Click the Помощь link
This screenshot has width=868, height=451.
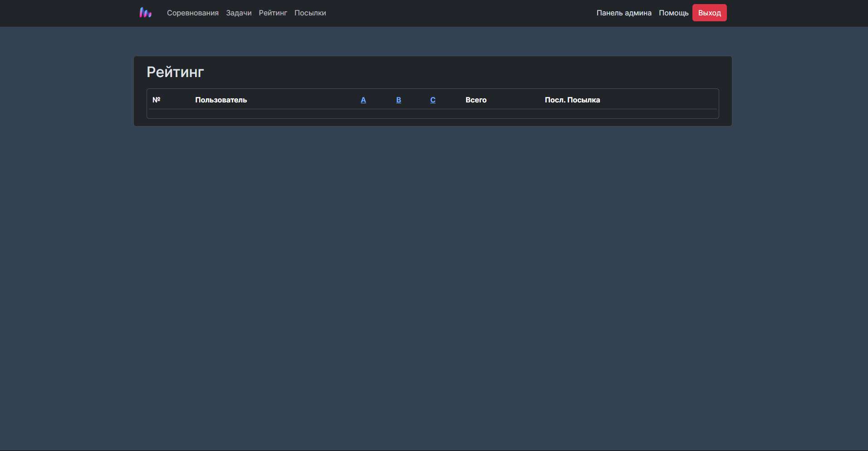point(673,13)
